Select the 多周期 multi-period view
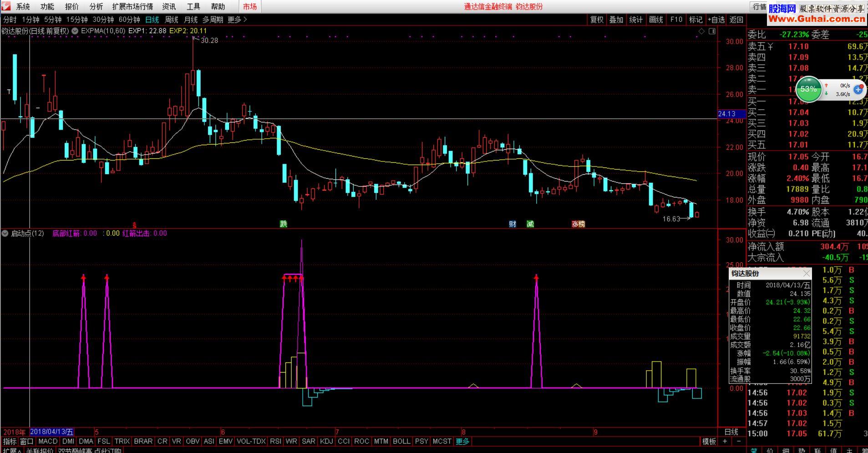 pos(213,20)
